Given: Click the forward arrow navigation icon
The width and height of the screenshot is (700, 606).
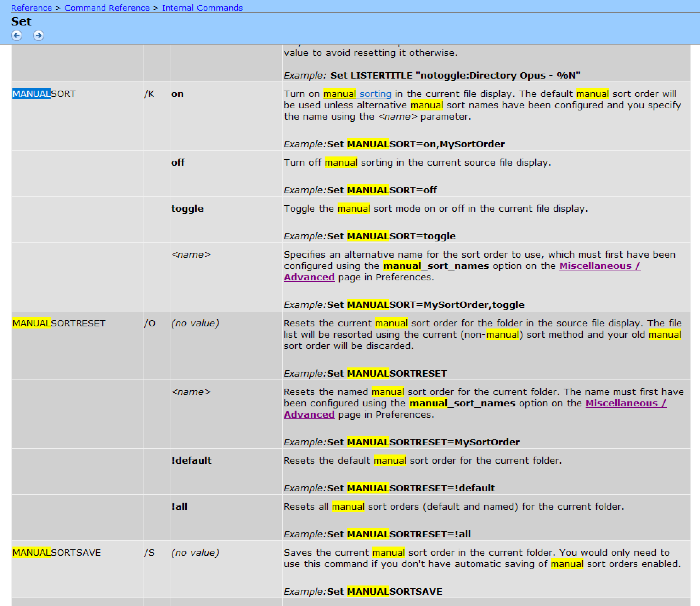Looking at the screenshot, I should tap(39, 35).
